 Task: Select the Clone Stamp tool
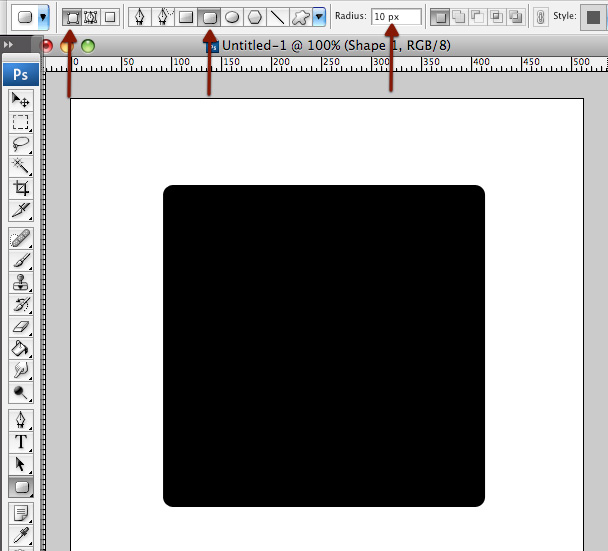click(x=21, y=282)
